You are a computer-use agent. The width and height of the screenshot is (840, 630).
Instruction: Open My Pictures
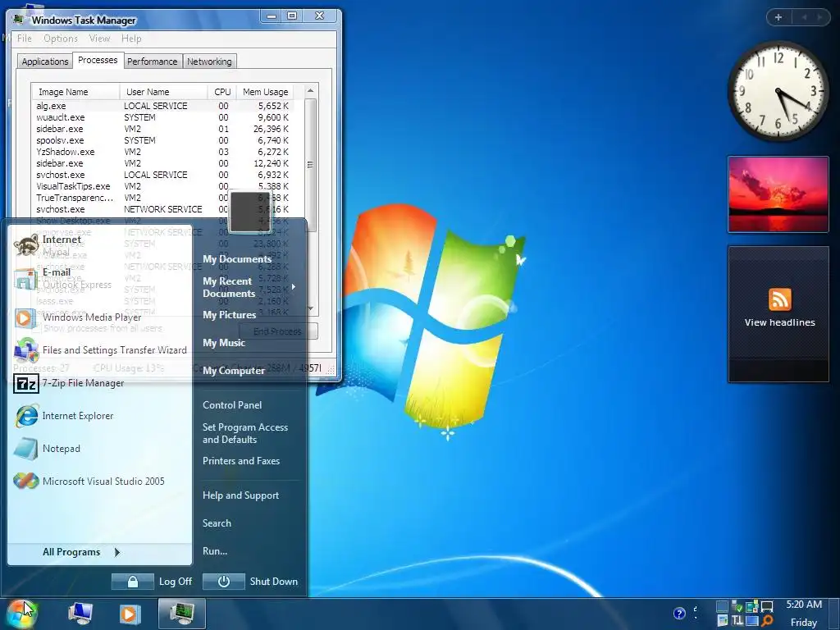coord(230,315)
